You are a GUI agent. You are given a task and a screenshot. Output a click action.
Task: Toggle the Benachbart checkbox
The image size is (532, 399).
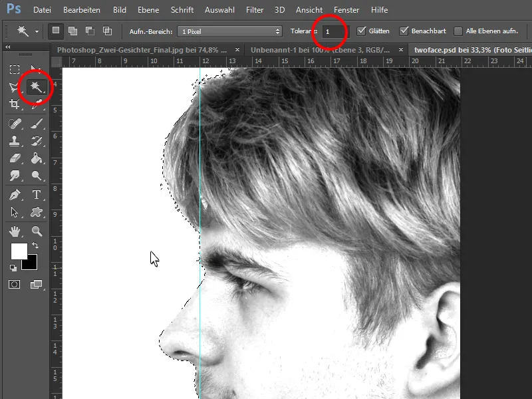pyautogui.click(x=404, y=31)
